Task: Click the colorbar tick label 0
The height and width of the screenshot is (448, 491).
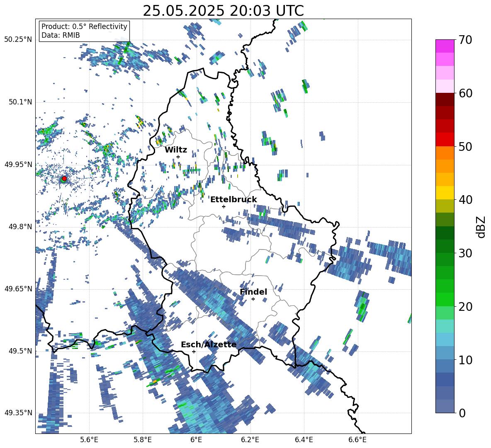Action: pyautogui.click(x=462, y=413)
